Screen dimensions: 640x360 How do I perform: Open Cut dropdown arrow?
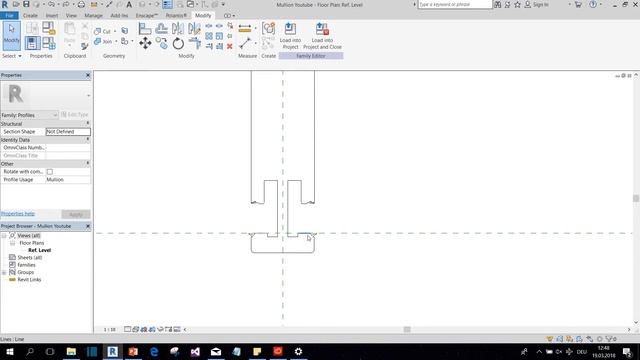pos(115,31)
